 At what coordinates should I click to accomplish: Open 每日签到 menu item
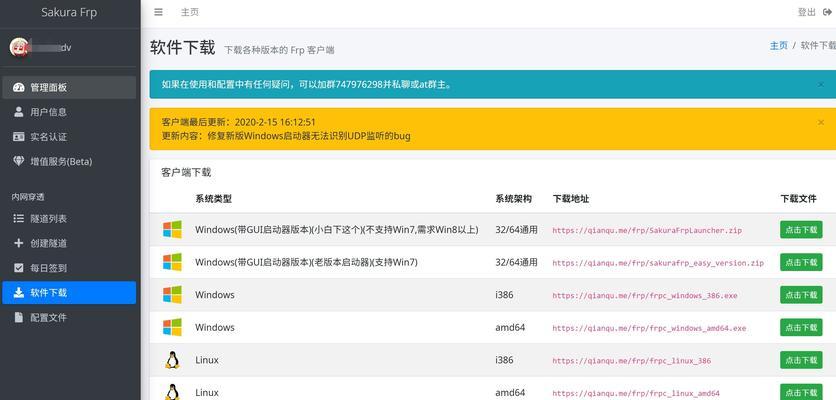coord(69,268)
